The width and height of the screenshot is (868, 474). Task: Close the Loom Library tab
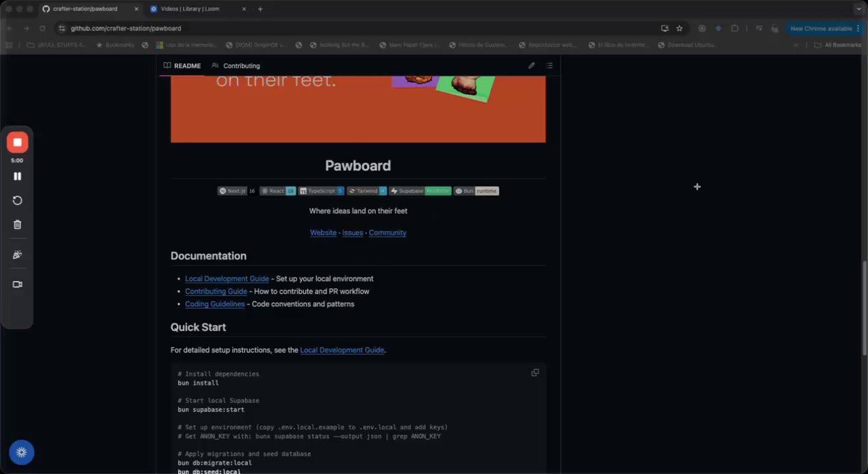(x=243, y=9)
